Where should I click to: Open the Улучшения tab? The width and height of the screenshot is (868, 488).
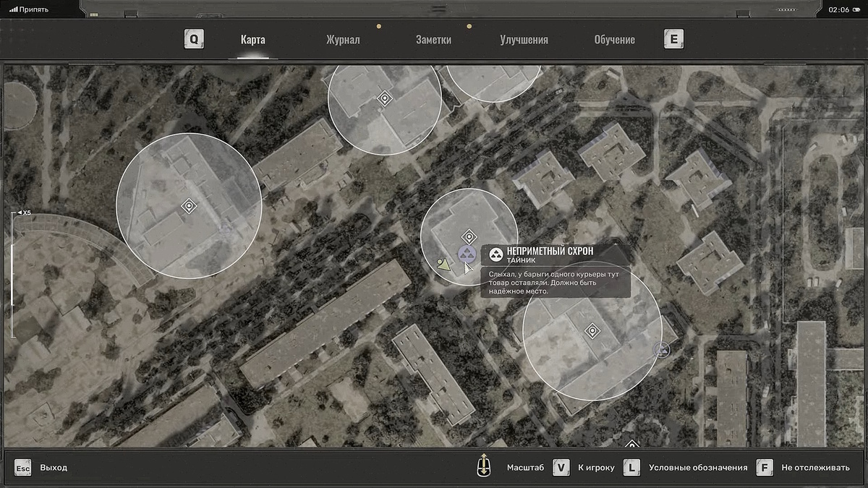point(524,40)
